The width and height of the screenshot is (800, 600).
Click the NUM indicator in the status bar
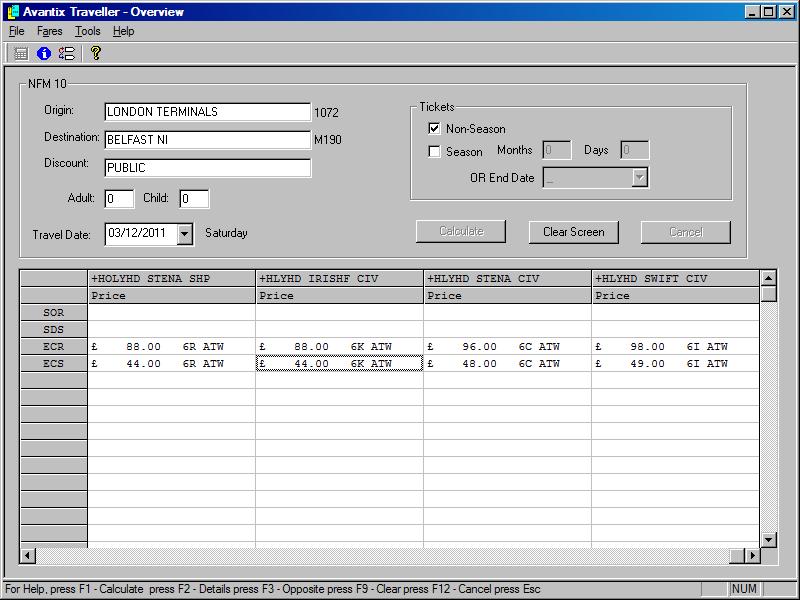(744, 589)
